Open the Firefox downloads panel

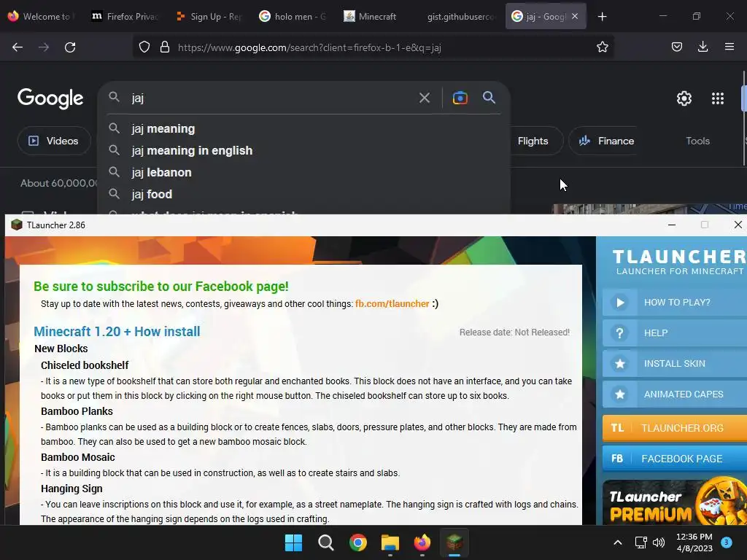(703, 47)
